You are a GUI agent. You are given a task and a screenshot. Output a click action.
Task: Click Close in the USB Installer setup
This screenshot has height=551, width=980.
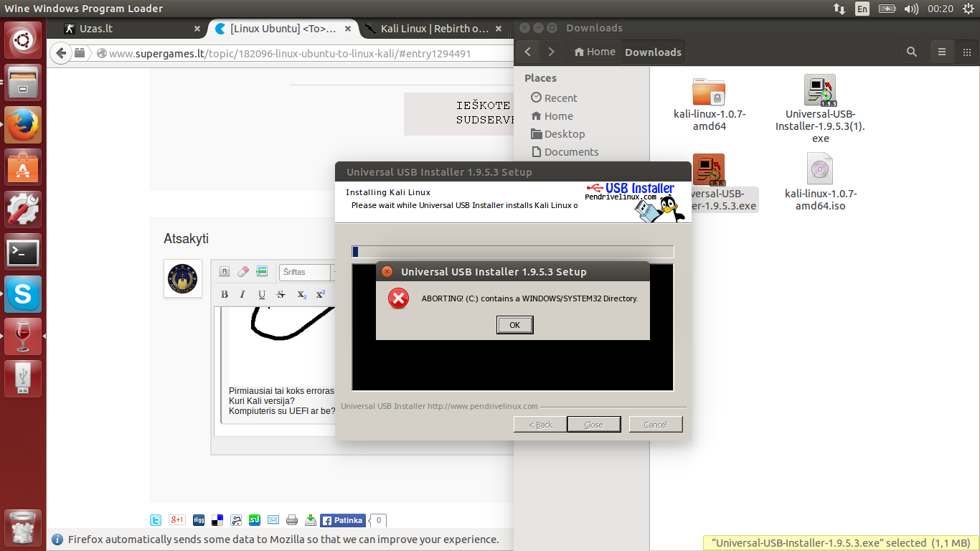[x=593, y=425]
